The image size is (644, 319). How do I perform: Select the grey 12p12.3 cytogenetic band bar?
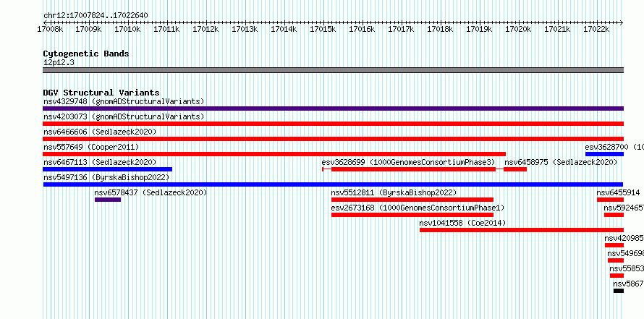point(333,70)
